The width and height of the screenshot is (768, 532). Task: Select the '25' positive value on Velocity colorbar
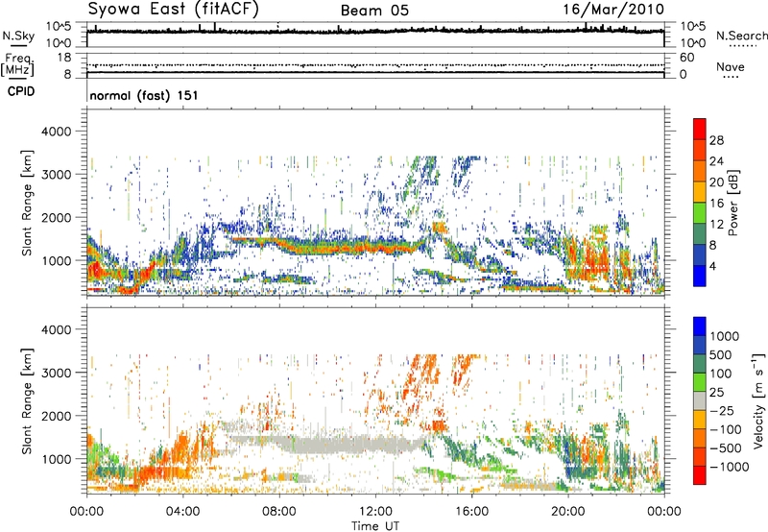[x=717, y=393]
